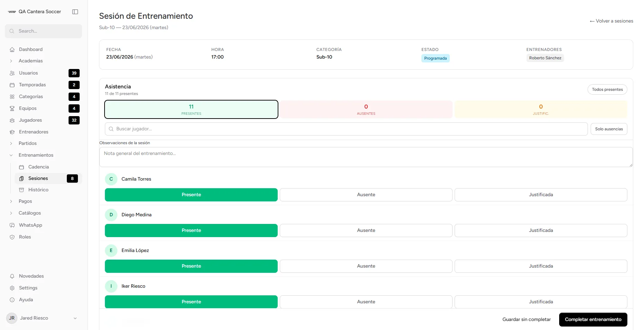Mark Camila Torres as Ausente
Screen dimensions: 644x330
366,195
